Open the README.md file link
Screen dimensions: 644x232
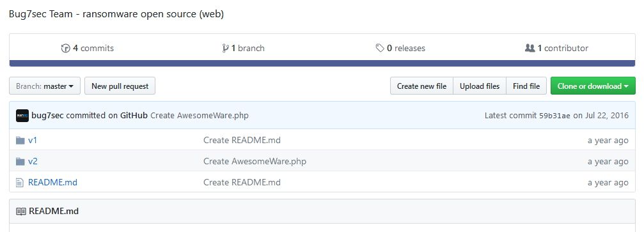(x=52, y=182)
